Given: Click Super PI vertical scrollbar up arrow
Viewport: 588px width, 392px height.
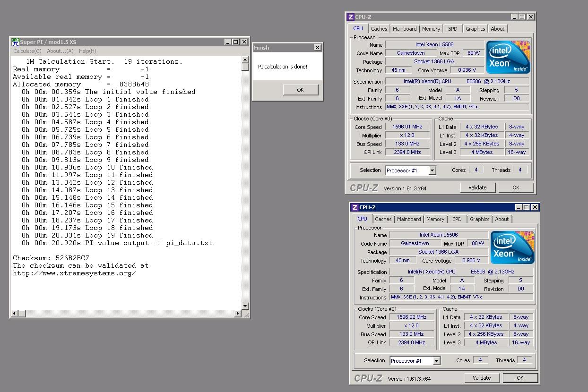Looking at the screenshot, I should [x=245, y=60].
